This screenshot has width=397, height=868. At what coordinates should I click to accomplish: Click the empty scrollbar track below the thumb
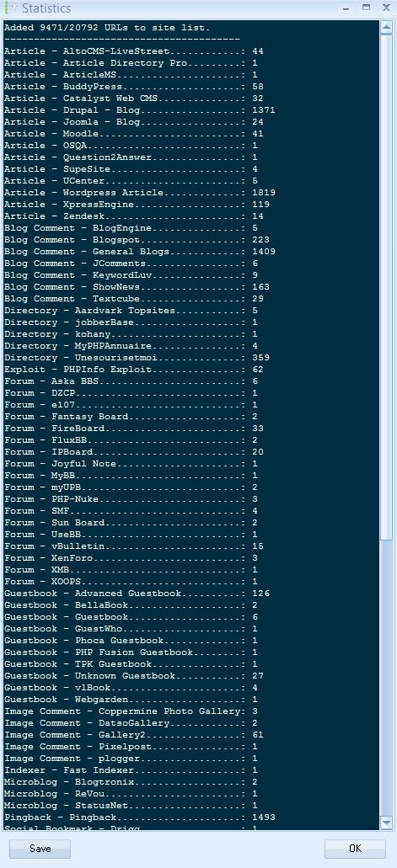pos(387,678)
